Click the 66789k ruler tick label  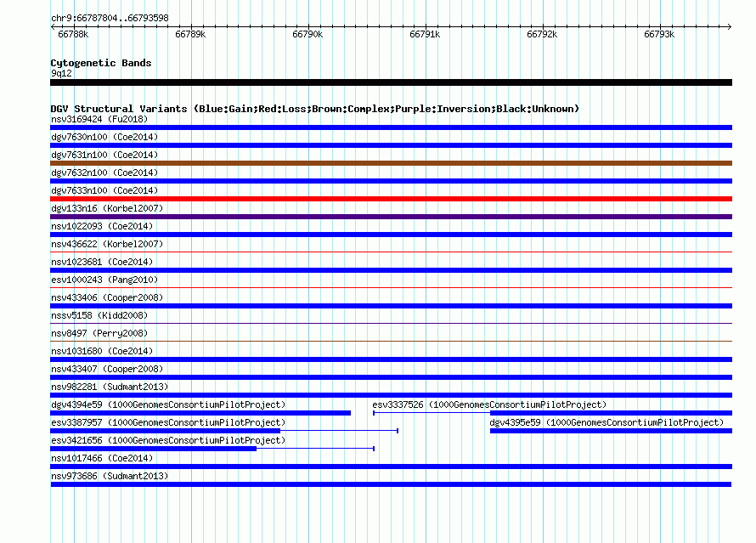click(x=190, y=34)
